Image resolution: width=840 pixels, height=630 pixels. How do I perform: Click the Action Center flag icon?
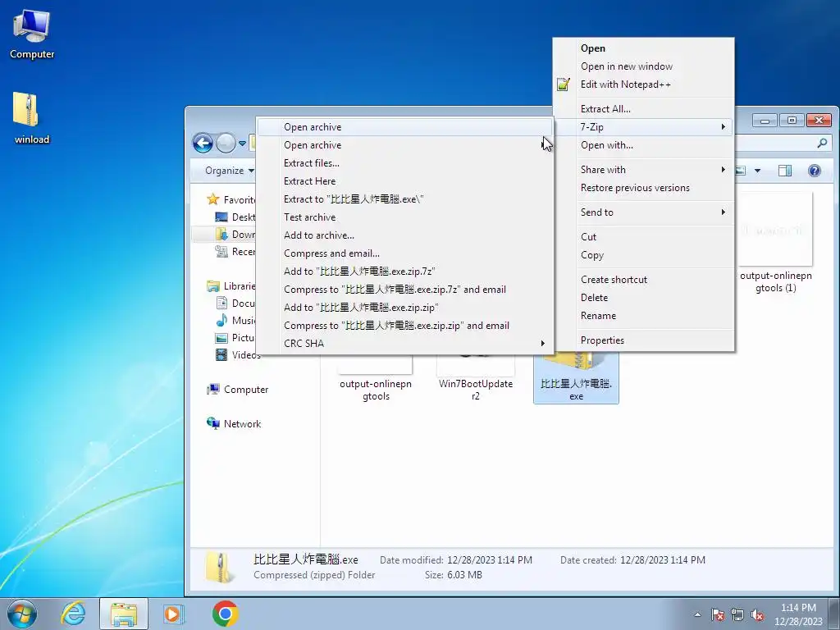coord(718,614)
